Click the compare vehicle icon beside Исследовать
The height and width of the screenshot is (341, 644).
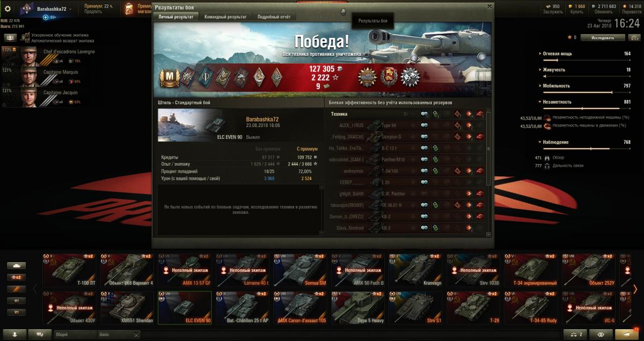point(633,38)
